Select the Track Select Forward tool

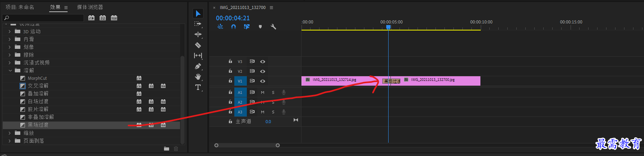pyautogui.click(x=198, y=24)
